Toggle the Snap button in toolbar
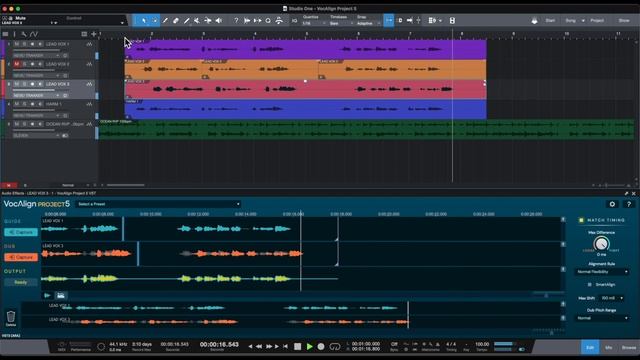The height and width of the screenshot is (360, 640). tap(389, 20)
